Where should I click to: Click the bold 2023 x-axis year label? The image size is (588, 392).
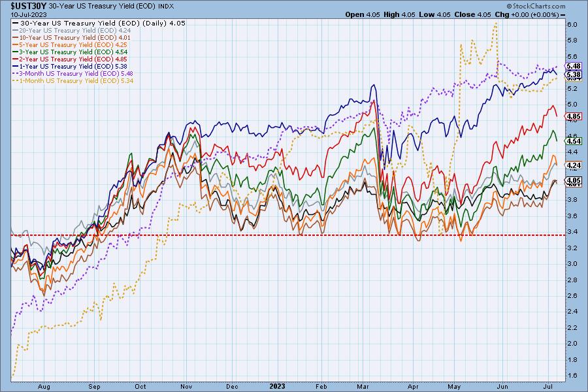click(278, 386)
